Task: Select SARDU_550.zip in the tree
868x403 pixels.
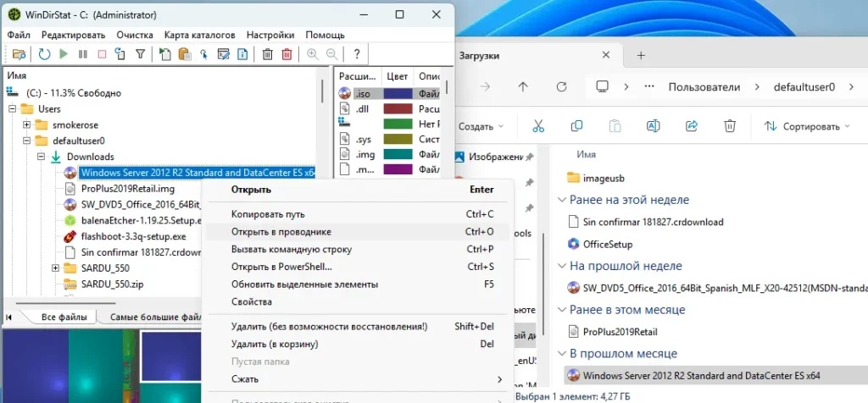Action: pos(113,284)
